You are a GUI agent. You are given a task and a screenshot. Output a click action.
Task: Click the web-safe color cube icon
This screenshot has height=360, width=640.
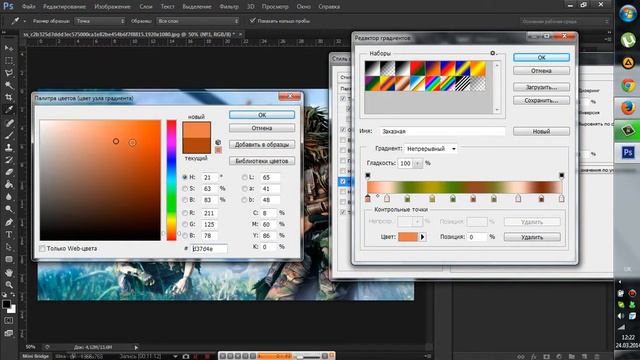pyautogui.click(x=218, y=142)
